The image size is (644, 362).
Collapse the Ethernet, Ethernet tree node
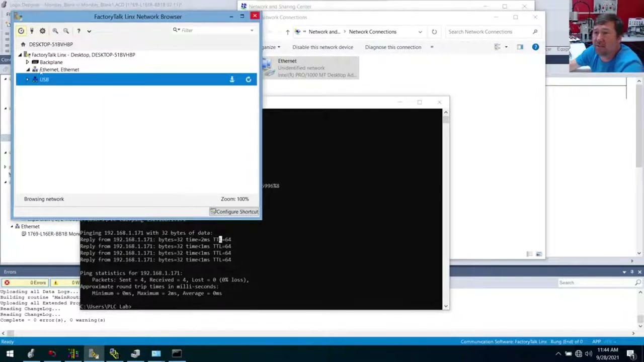28,70
